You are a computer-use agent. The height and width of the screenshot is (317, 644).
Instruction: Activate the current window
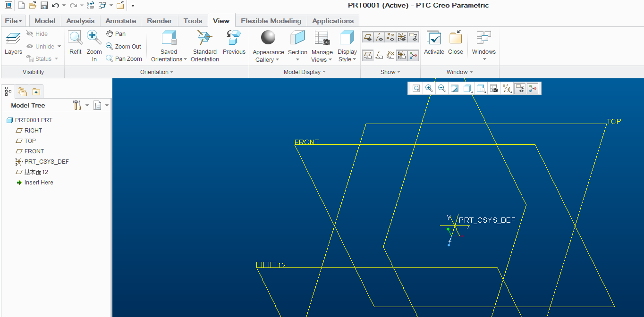click(434, 43)
